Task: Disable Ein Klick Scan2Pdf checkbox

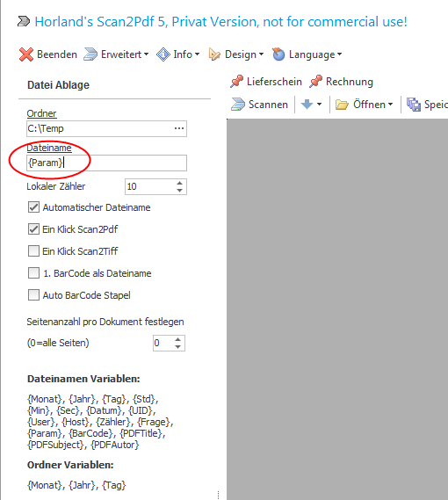Action: pos(33,229)
